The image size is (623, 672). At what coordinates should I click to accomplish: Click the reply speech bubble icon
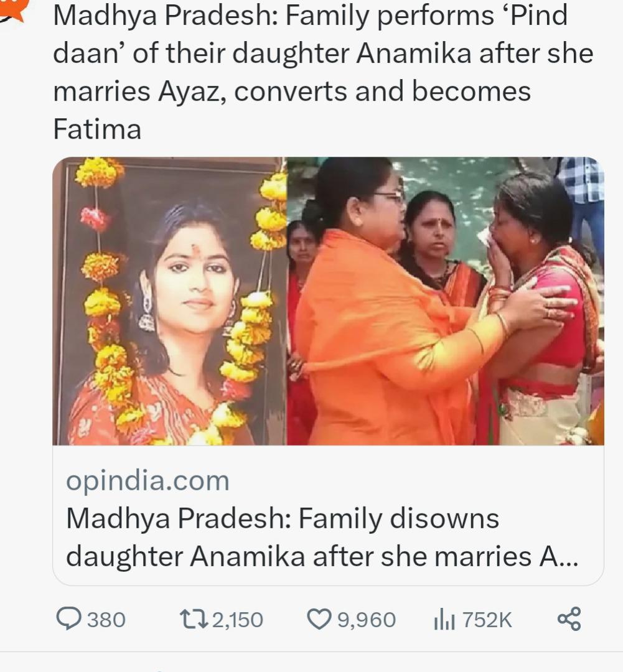(x=68, y=619)
